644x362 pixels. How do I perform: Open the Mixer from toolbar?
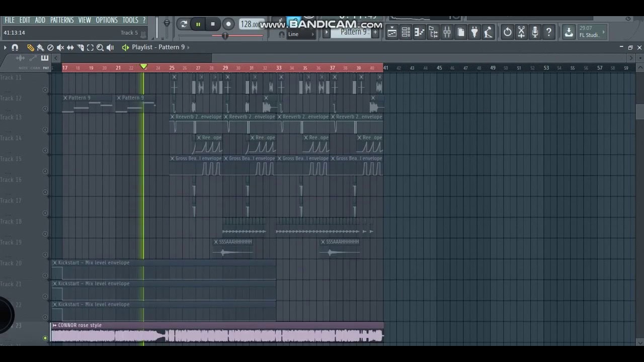click(447, 33)
